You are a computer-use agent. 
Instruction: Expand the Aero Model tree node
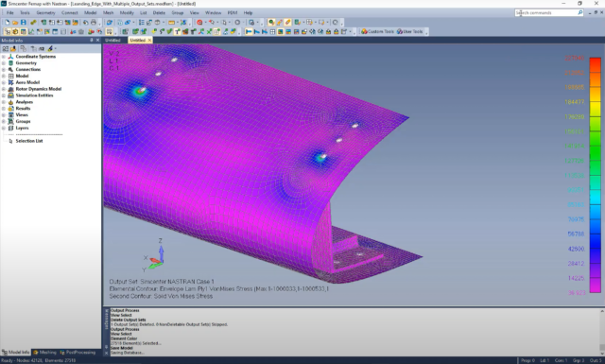point(4,82)
